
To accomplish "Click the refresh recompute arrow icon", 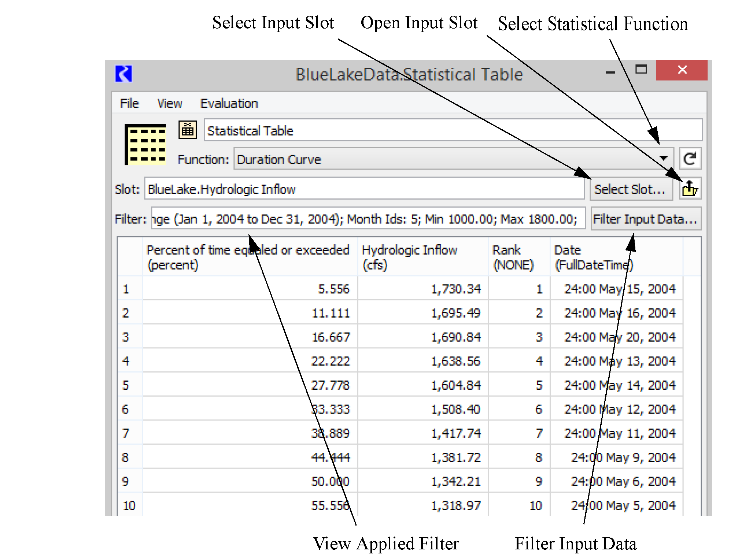I will pyautogui.click(x=690, y=159).
